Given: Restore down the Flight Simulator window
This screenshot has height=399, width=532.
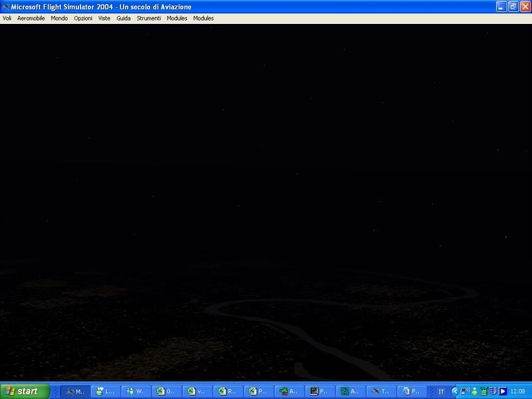Looking at the screenshot, I should click(513, 7).
